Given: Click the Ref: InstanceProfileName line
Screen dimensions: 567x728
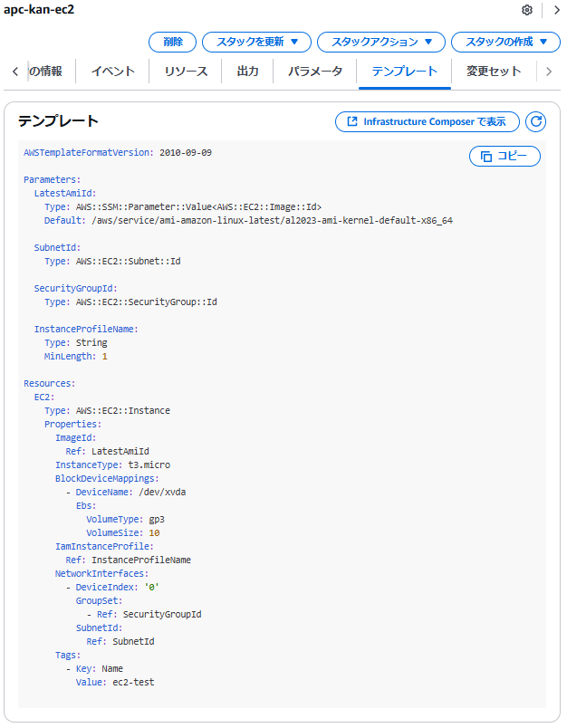Looking at the screenshot, I should (x=129, y=560).
